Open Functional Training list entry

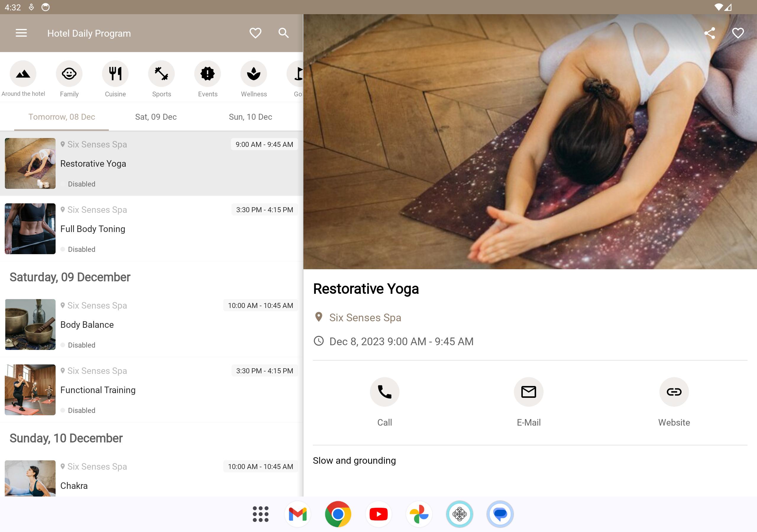click(151, 390)
